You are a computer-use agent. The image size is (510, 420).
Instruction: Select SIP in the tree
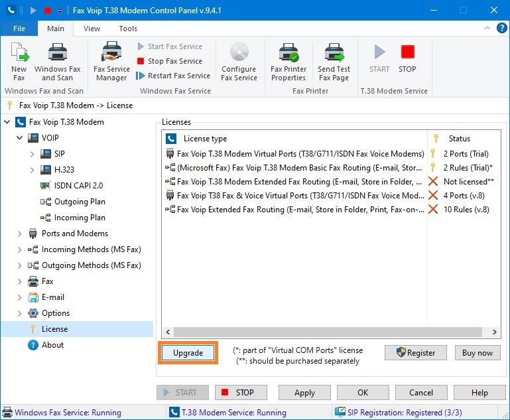pos(59,153)
